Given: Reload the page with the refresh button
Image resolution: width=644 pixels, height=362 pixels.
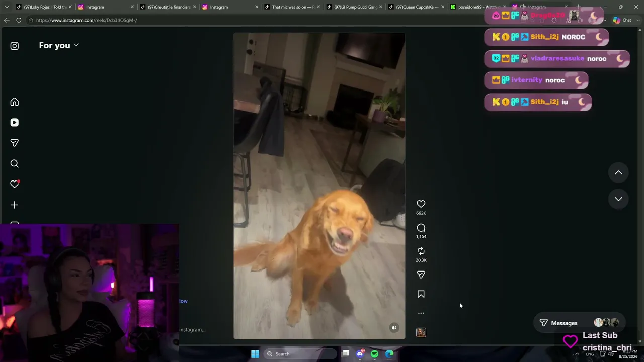Looking at the screenshot, I should pos(19,20).
